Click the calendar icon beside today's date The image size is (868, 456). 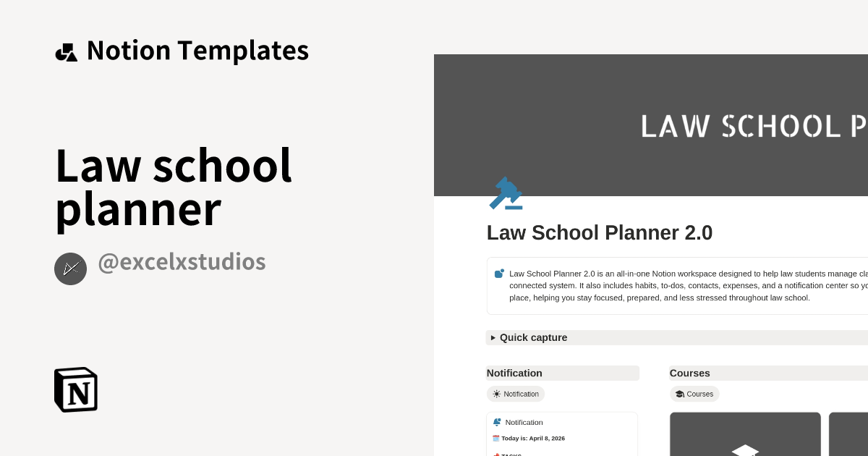[496, 438]
